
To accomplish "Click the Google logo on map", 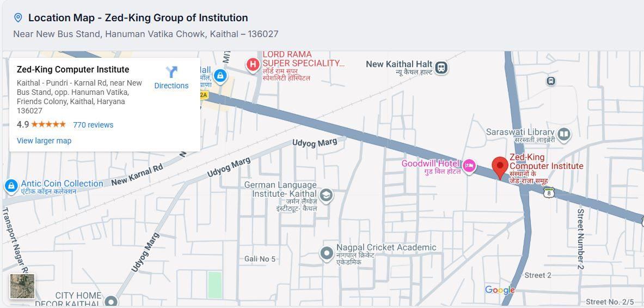I will (500, 290).
